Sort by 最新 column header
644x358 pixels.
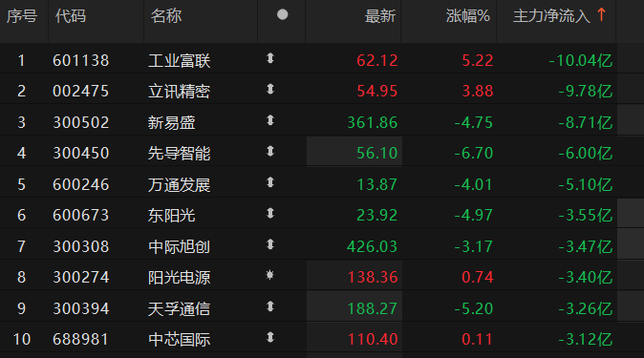380,16
